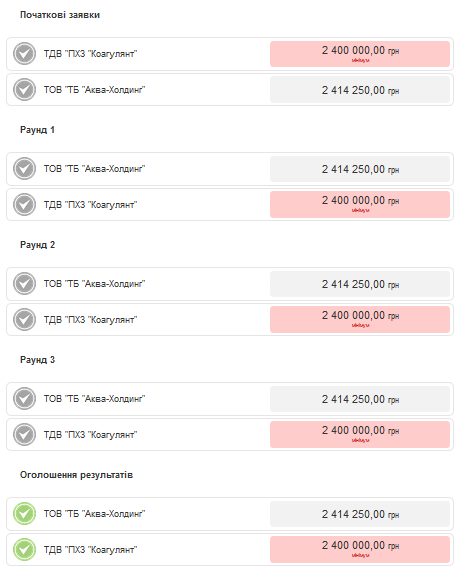Image resolution: width=460 pixels, height=575 pixels.
Task: Click the Аква-Холдинг checkmark icon in Раунд 1
Action: (24, 169)
